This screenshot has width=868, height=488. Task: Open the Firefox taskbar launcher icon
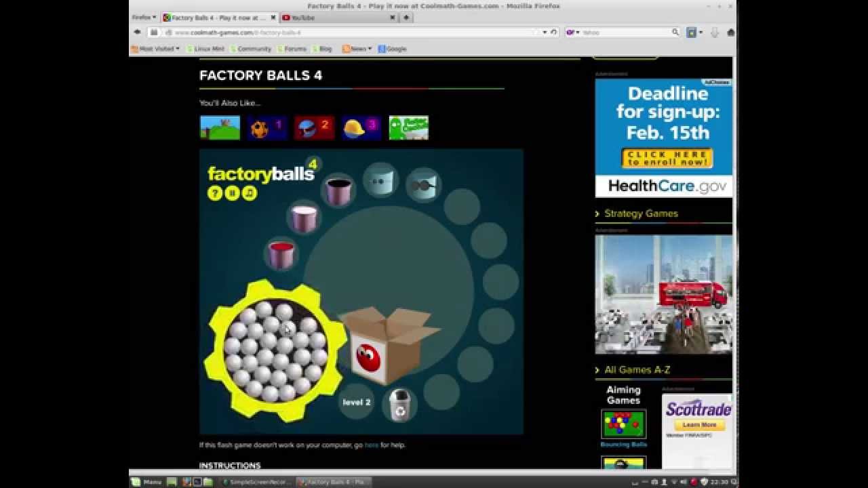pyautogui.click(x=187, y=482)
